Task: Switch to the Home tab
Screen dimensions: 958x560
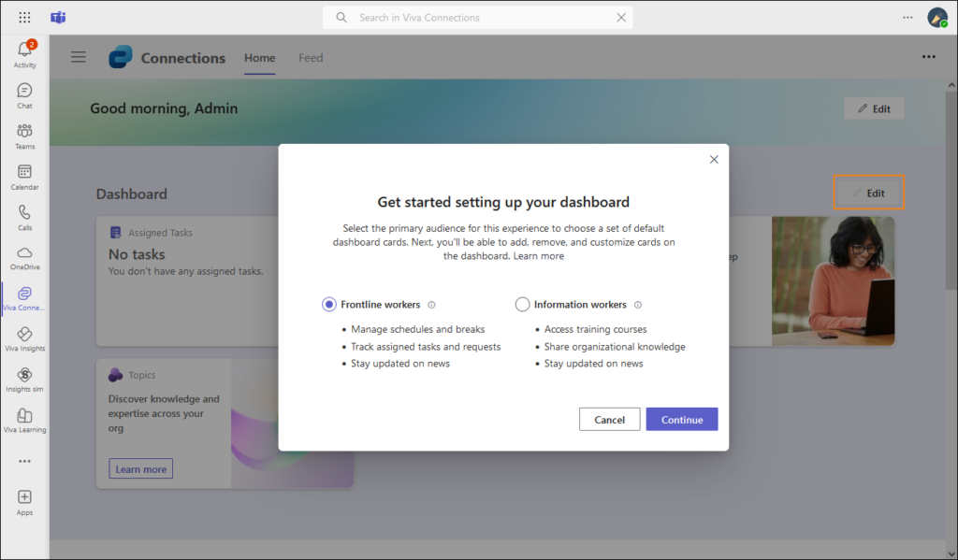Action: (x=259, y=57)
